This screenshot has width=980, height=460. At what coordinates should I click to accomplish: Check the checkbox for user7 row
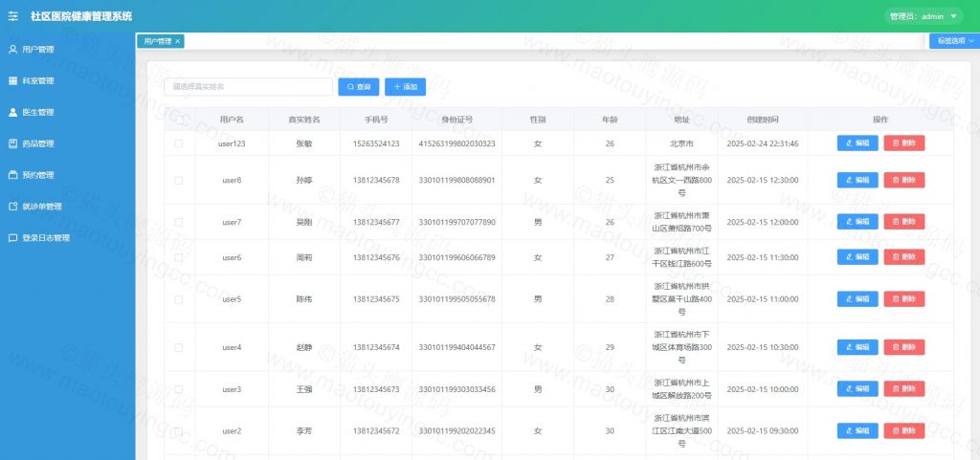179,222
